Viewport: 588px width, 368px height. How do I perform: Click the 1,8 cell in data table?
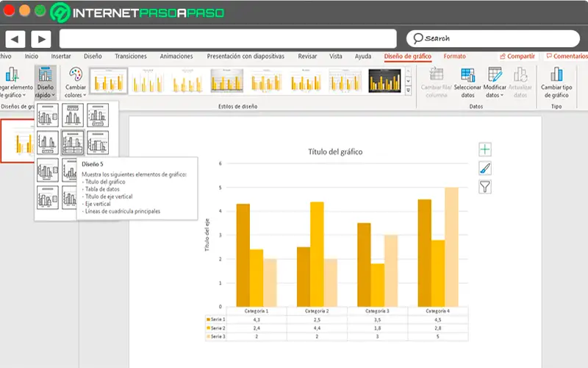click(x=377, y=328)
